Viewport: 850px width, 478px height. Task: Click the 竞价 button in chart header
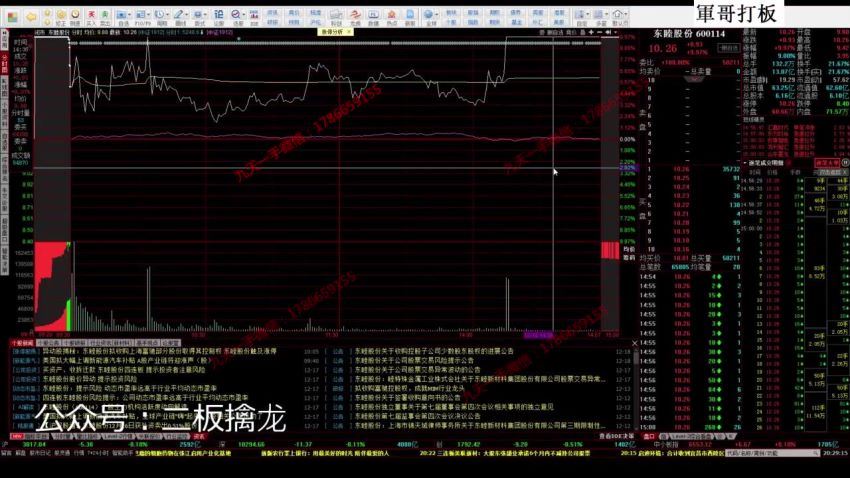click(x=571, y=33)
